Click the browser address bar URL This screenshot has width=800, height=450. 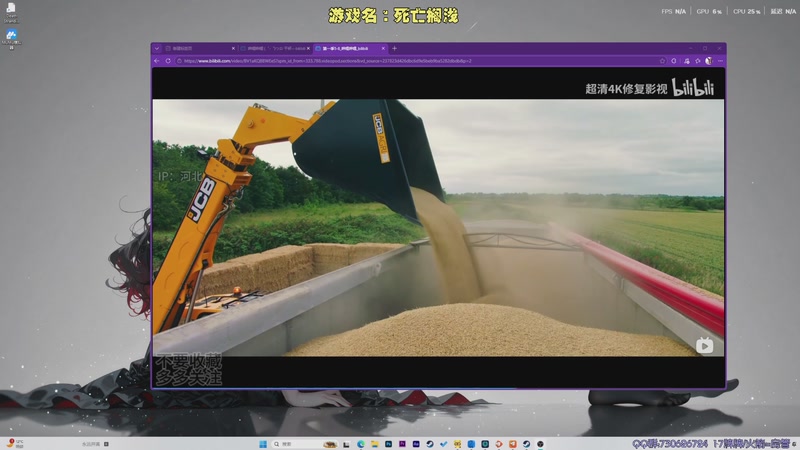coord(328,61)
